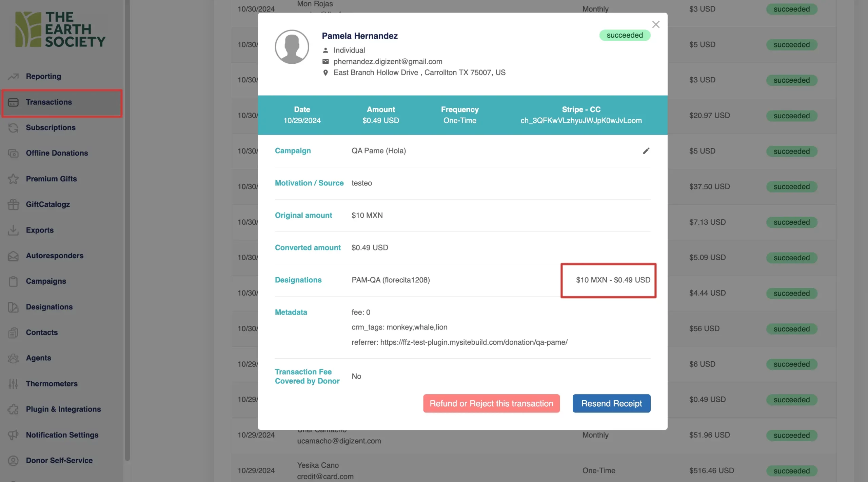Click the pencil edit icon for Campaign
The height and width of the screenshot is (482, 868).
[x=646, y=151]
